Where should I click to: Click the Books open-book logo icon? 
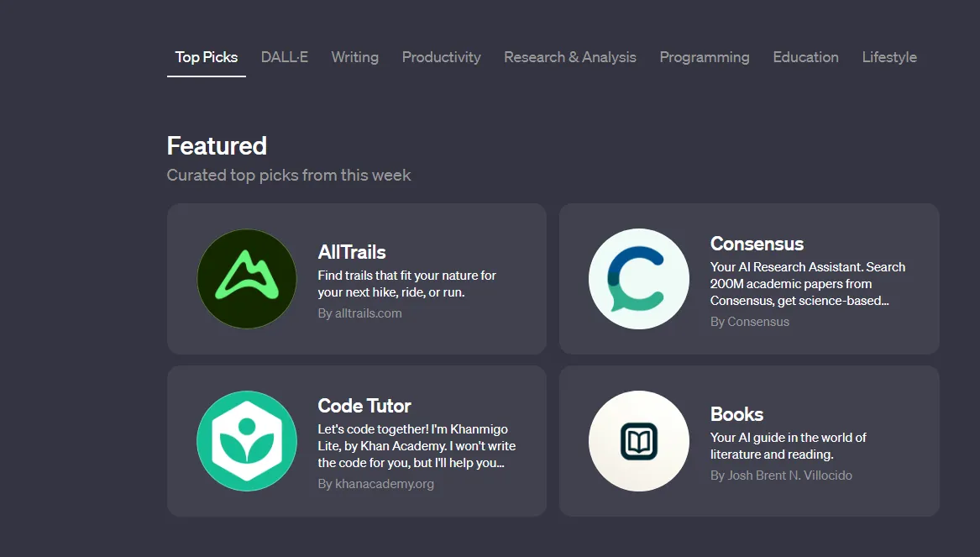639,441
